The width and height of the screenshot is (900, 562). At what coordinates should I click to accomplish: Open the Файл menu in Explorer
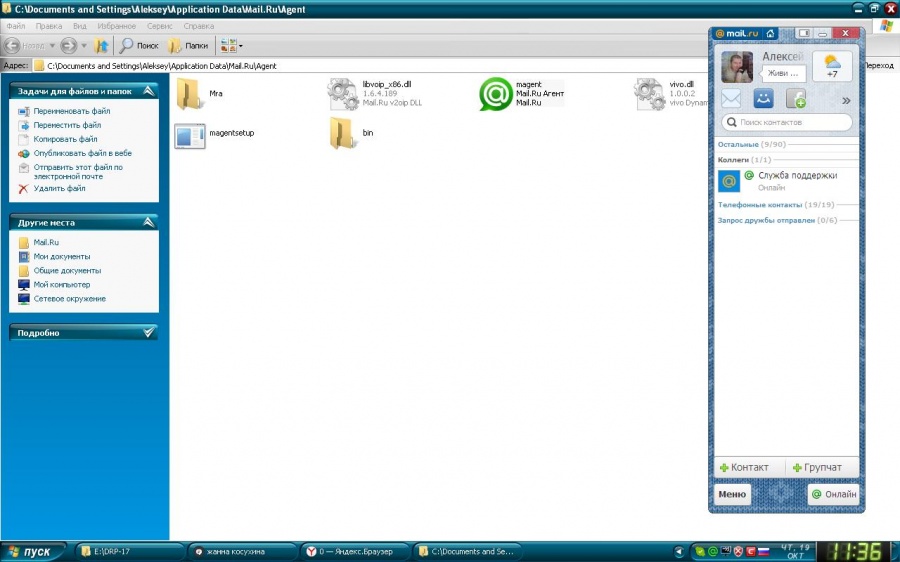pos(15,26)
